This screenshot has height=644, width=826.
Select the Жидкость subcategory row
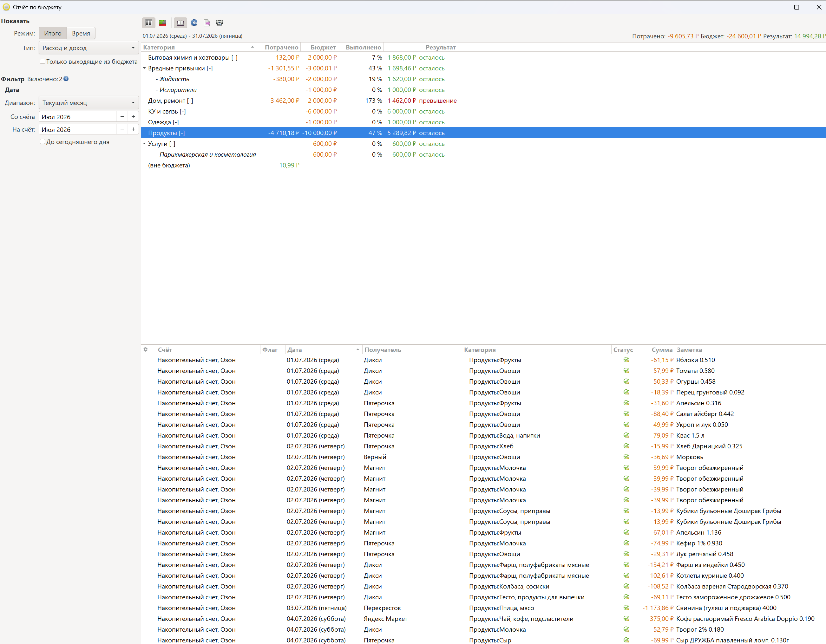click(x=483, y=79)
